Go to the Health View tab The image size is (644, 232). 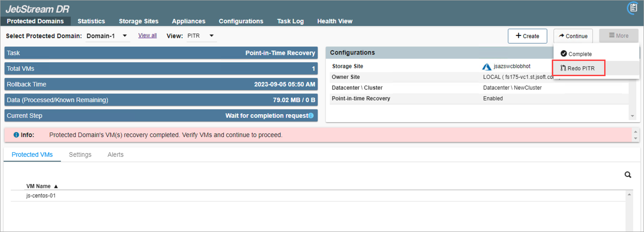coord(334,21)
